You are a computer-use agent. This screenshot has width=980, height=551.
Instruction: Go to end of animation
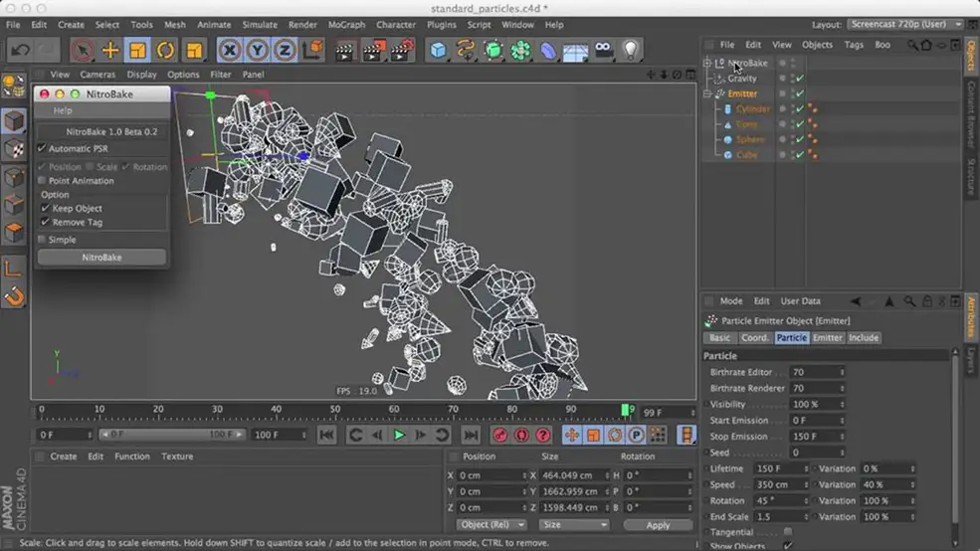point(471,435)
